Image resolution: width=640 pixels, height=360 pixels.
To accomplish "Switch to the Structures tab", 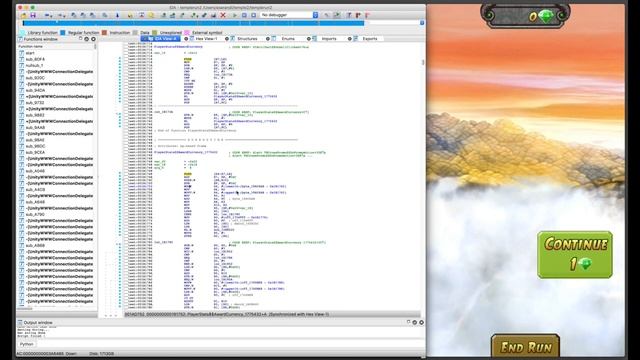I will [246, 39].
